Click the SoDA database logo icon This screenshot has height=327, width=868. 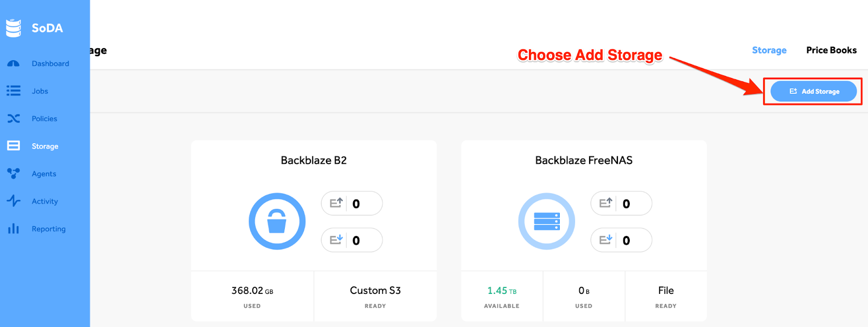tap(14, 28)
